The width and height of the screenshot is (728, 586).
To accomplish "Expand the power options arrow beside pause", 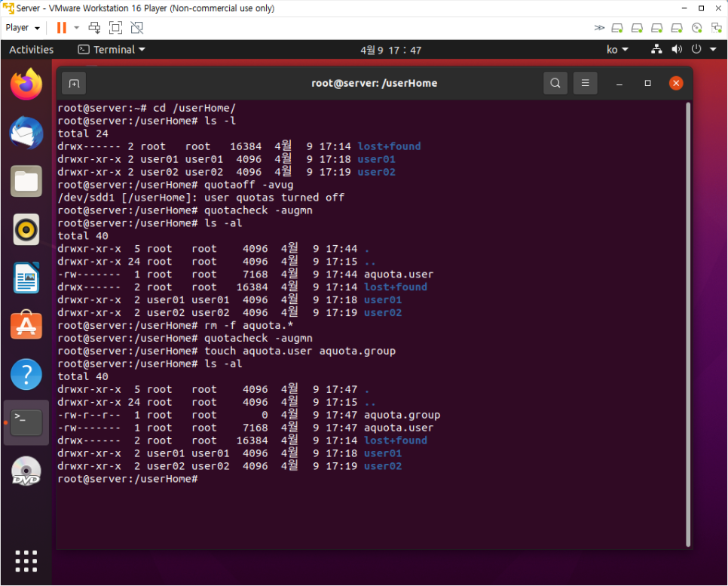I will click(x=77, y=28).
